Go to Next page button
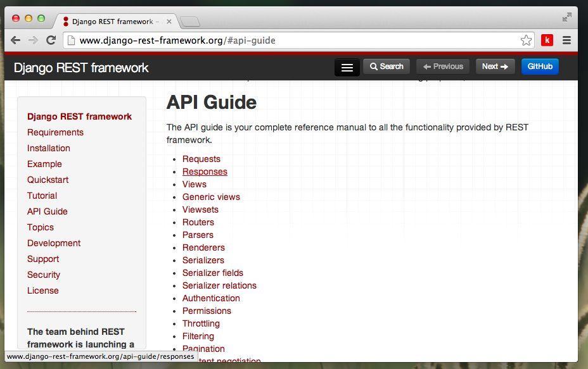 (495, 66)
